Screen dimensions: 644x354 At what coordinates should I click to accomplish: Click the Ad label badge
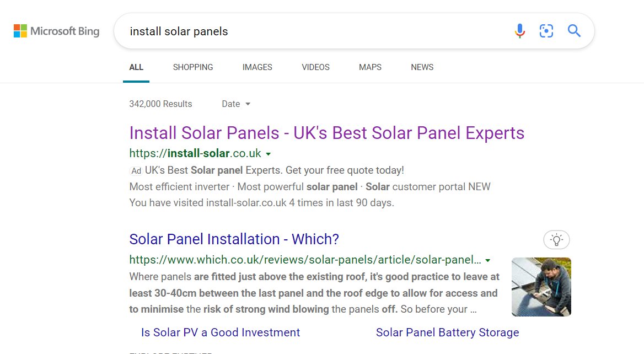(136, 171)
